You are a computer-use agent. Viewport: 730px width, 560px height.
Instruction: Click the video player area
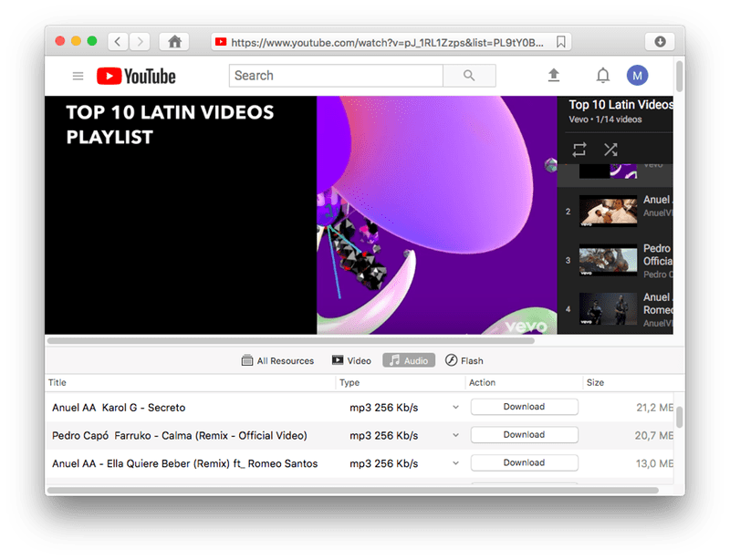pos(301,215)
